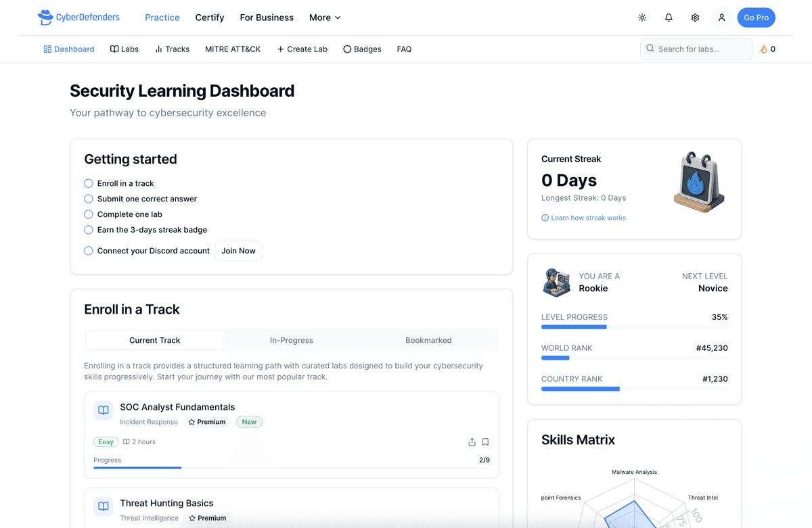This screenshot has height=528, width=812.
Task: Open the MITRE ATT&CK page
Action: (x=233, y=49)
